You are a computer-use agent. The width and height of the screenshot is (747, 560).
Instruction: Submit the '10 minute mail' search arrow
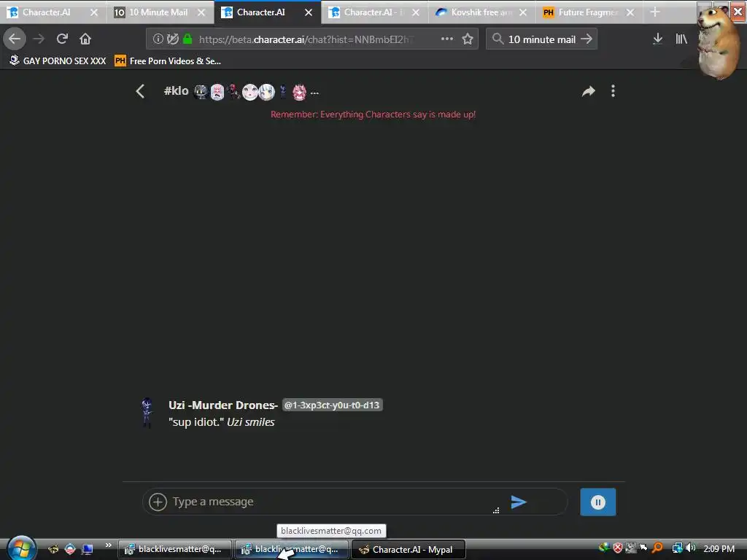tap(587, 39)
